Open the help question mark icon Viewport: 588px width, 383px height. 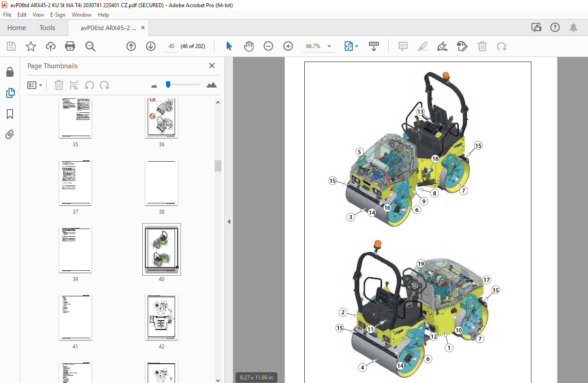tap(555, 28)
